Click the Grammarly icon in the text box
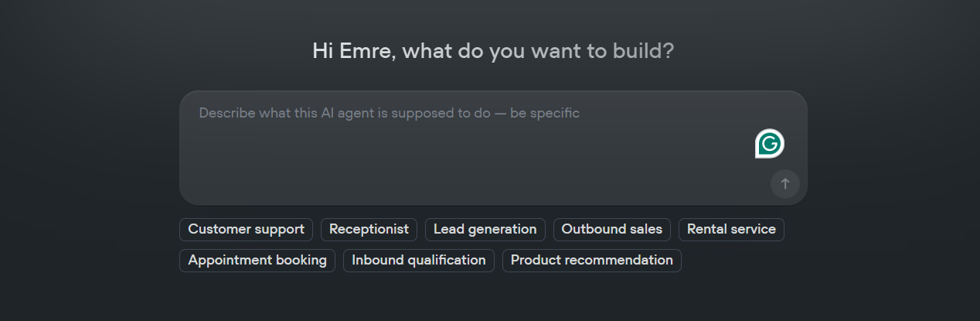Viewport: 980px width, 321px height. [x=769, y=144]
